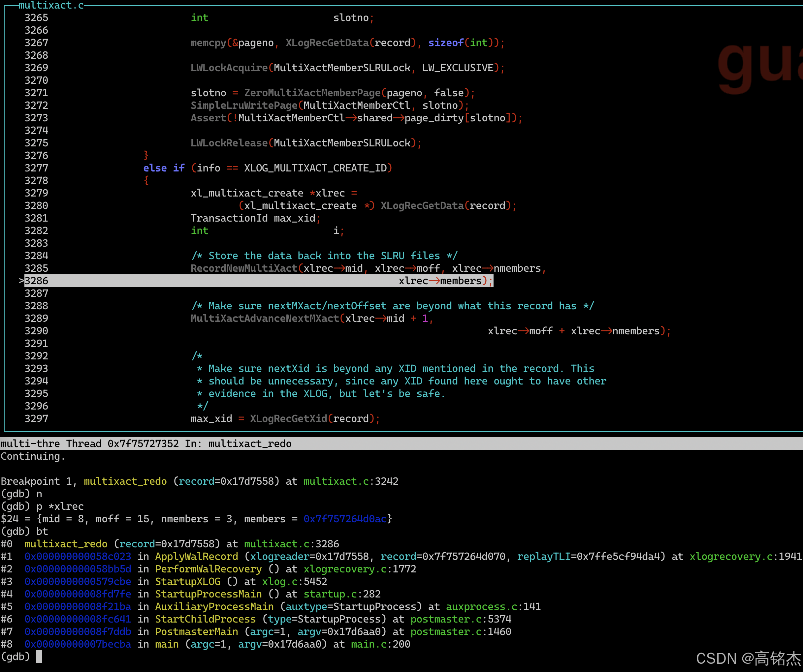The width and height of the screenshot is (803, 672).
Task: Click PostmasterMain in frame #7
Action: point(196,632)
